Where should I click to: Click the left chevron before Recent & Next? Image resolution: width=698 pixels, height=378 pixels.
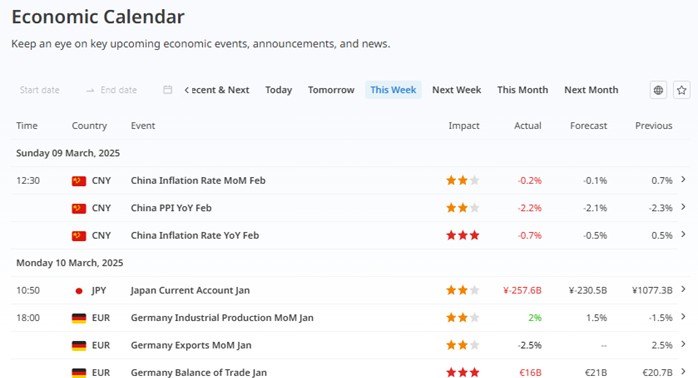pyautogui.click(x=187, y=90)
